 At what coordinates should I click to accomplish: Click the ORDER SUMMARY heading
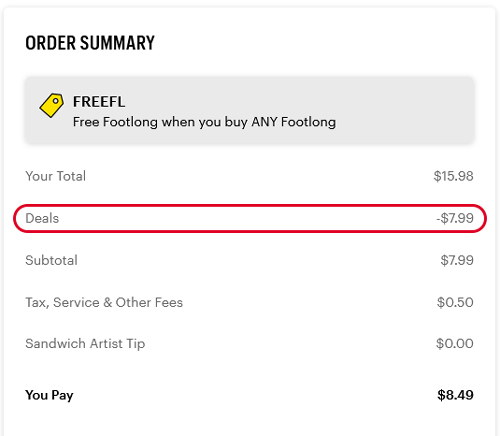click(90, 43)
